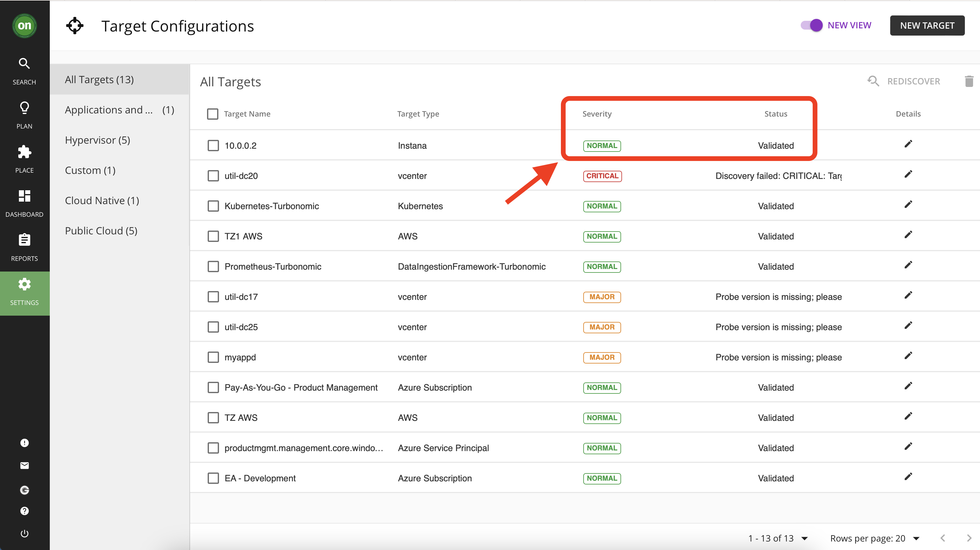
Task: Open the Rows per page dropdown
Action: pos(916,538)
